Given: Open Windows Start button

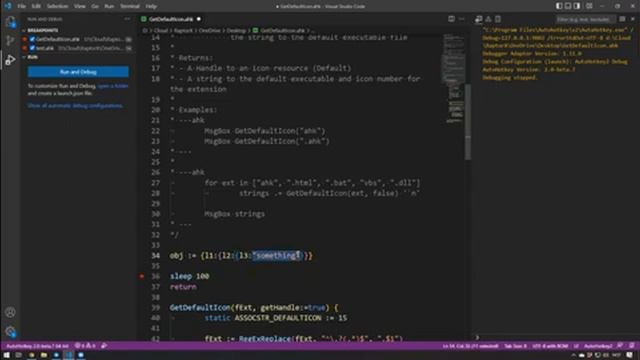Looking at the screenshot, I should (6, 356).
